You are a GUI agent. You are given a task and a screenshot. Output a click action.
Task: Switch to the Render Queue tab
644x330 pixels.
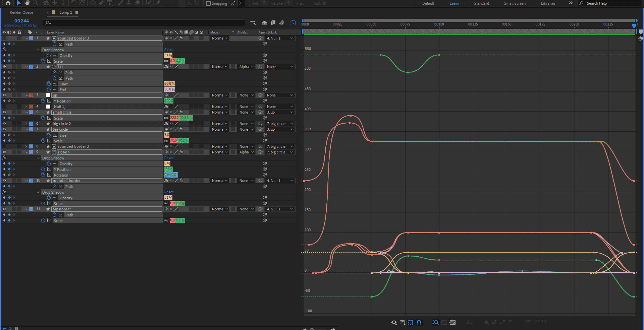tap(21, 12)
